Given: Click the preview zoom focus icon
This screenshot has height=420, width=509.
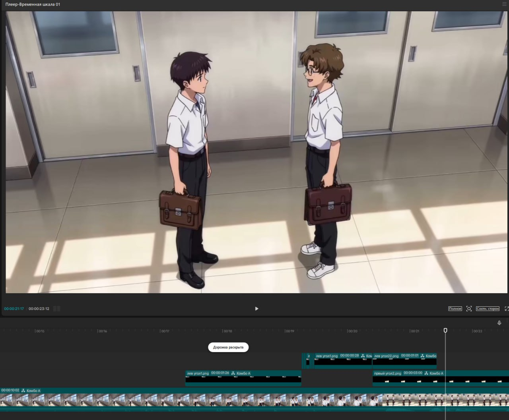Looking at the screenshot, I should (x=469, y=309).
